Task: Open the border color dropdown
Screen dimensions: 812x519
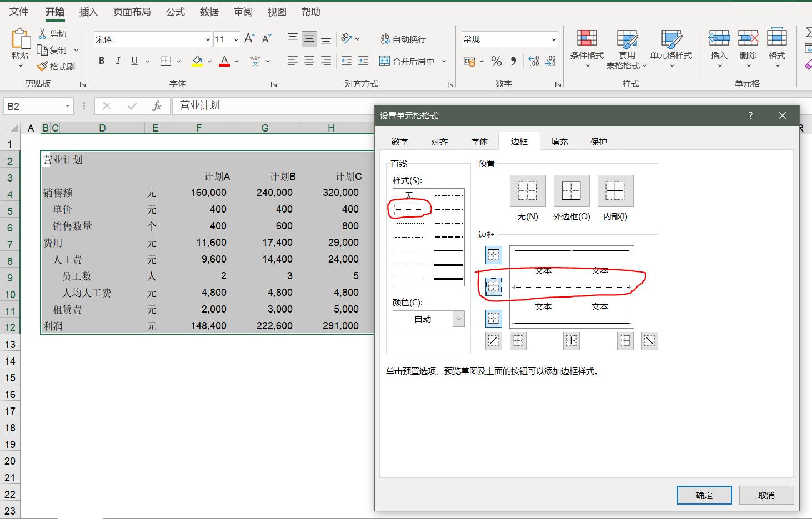Action: pyautogui.click(x=458, y=319)
